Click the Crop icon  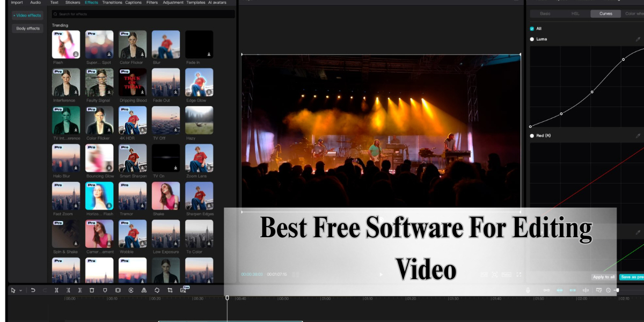(x=170, y=290)
